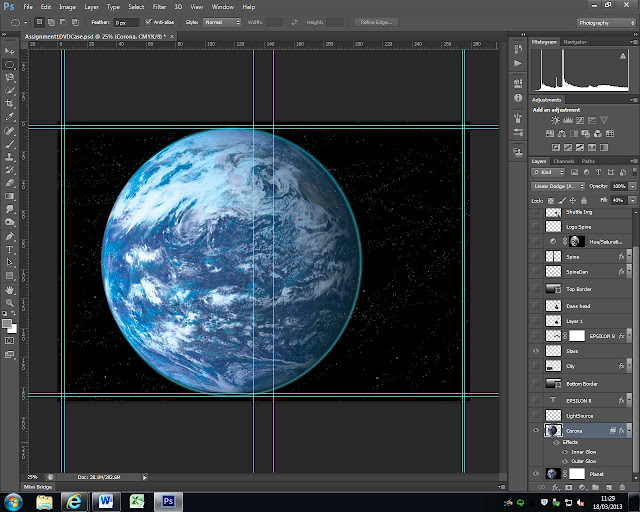Select the Move tool
640x512 pixels.
tap(10, 49)
